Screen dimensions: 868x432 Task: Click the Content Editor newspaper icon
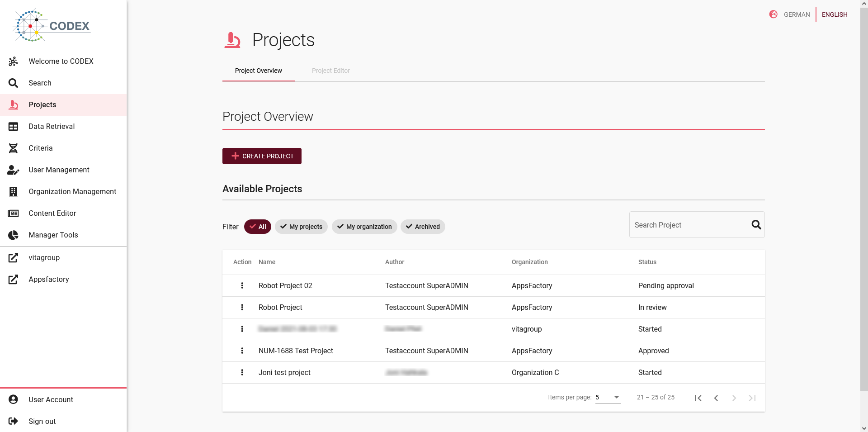point(13,213)
